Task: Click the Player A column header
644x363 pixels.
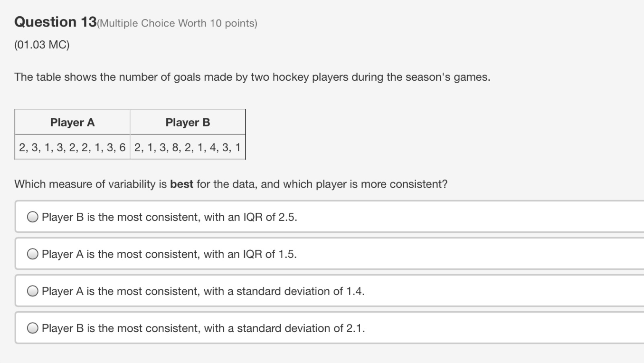Action: coord(73,122)
